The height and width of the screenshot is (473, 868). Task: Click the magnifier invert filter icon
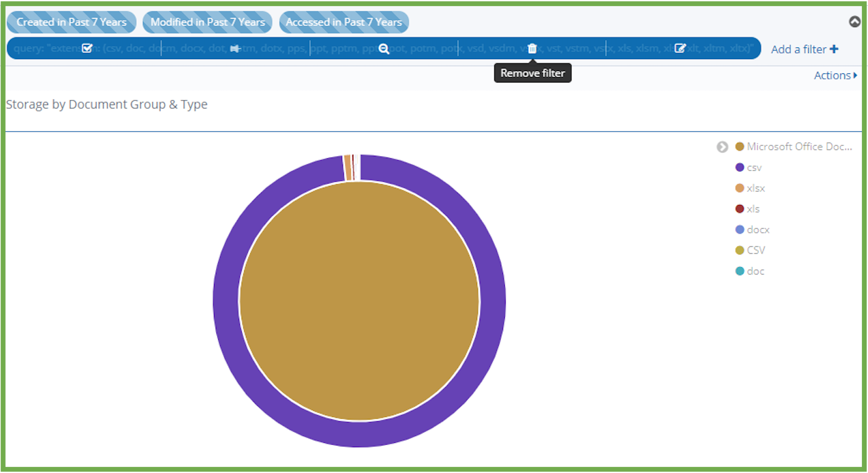click(x=383, y=49)
